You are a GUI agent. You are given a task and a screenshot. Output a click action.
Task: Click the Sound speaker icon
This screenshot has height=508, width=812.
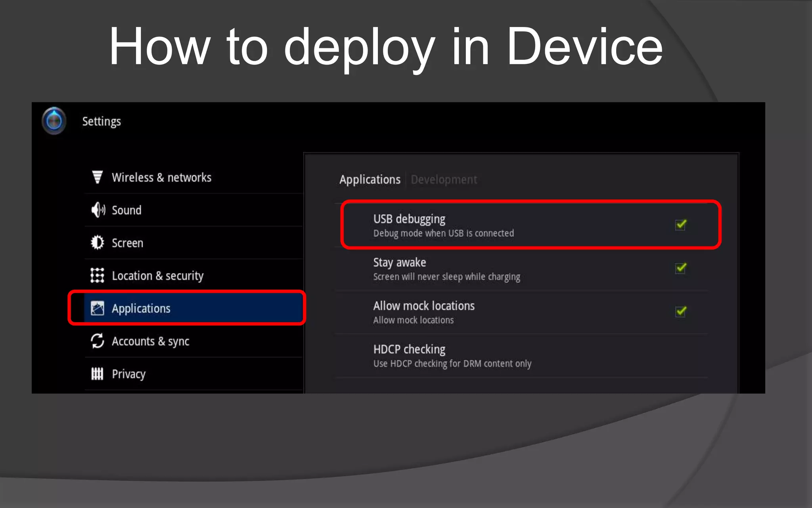[x=98, y=210]
